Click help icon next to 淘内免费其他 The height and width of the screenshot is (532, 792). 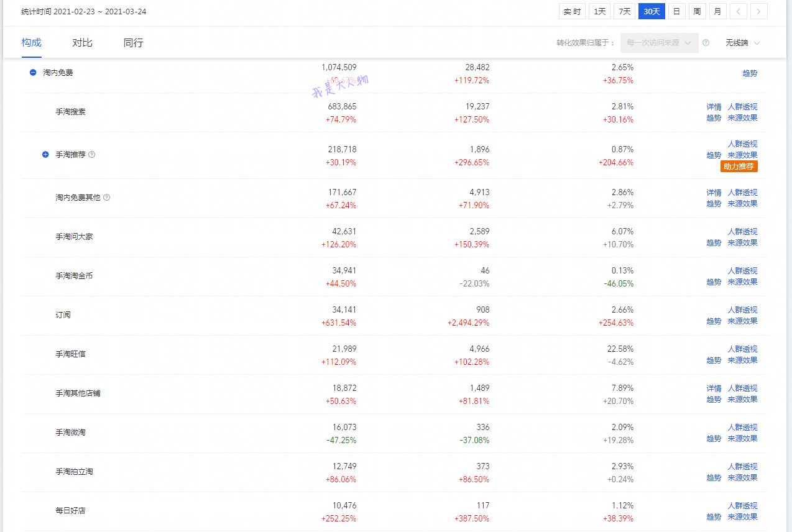[107, 198]
